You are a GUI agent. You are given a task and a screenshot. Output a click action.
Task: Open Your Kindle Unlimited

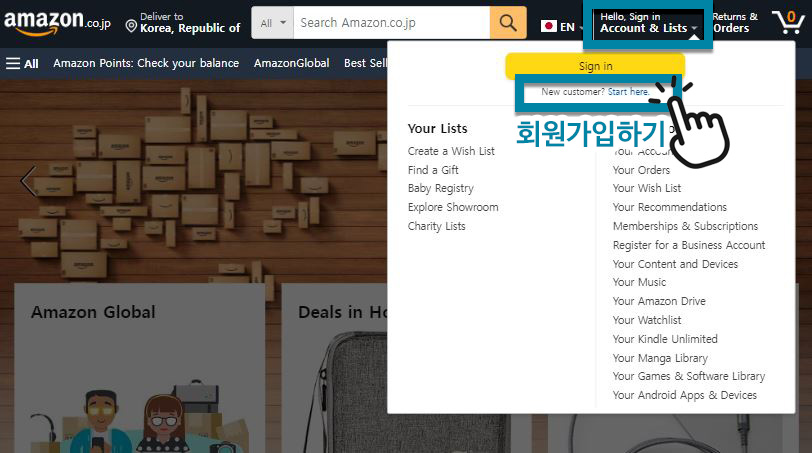coord(665,339)
